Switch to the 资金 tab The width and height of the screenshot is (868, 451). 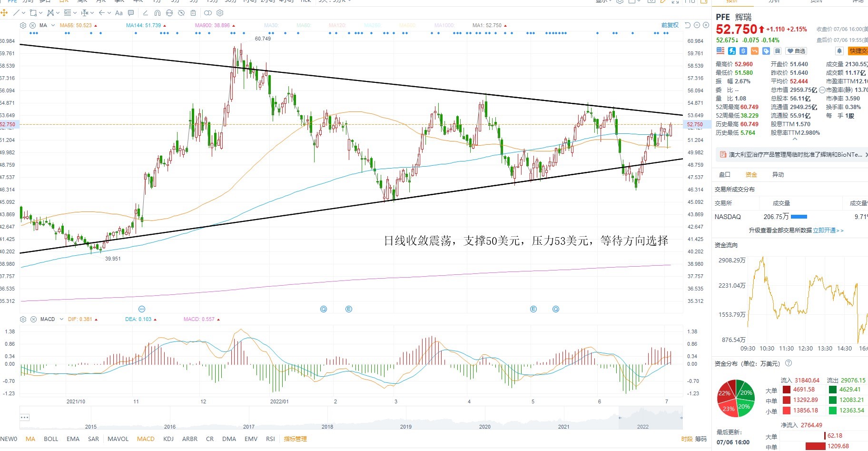coord(751,175)
